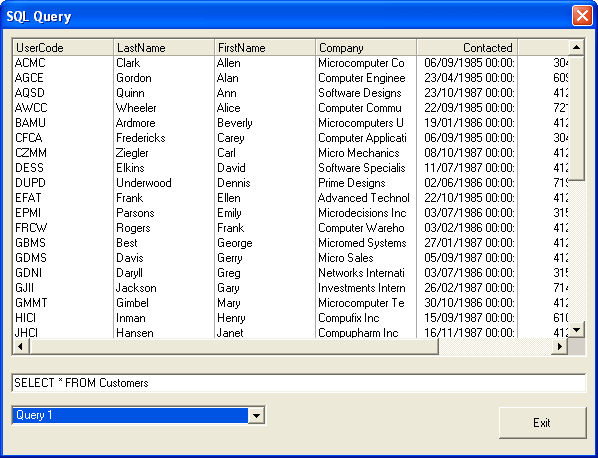The height and width of the screenshot is (458, 598).
Task: Close the SQL Query window
Action: tap(582, 16)
